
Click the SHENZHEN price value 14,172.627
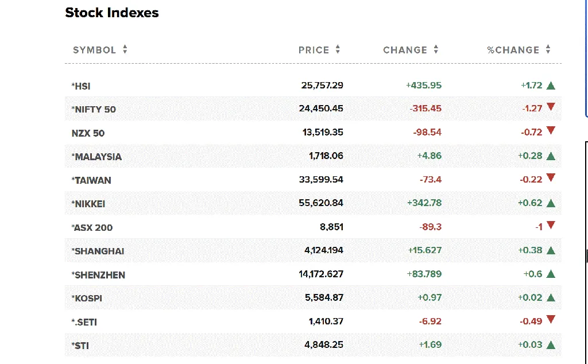(321, 274)
